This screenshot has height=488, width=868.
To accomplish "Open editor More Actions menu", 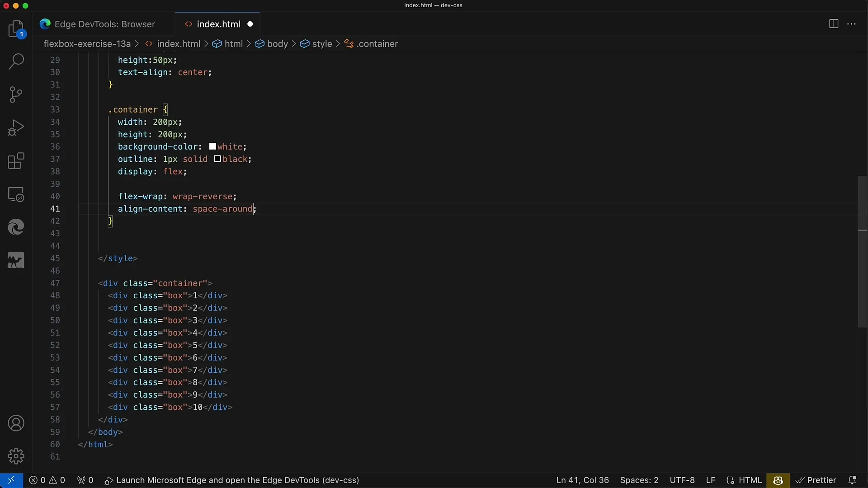I will pyautogui.click(x=852, y=24).
